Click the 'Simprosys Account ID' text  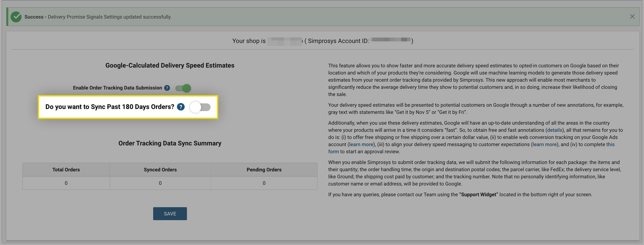coord(338,41)
